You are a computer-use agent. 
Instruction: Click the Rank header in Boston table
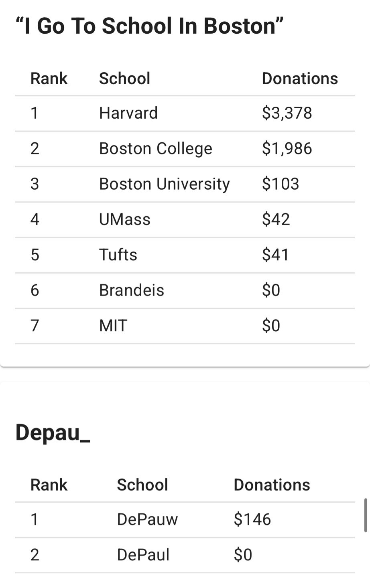pos(49,79)
